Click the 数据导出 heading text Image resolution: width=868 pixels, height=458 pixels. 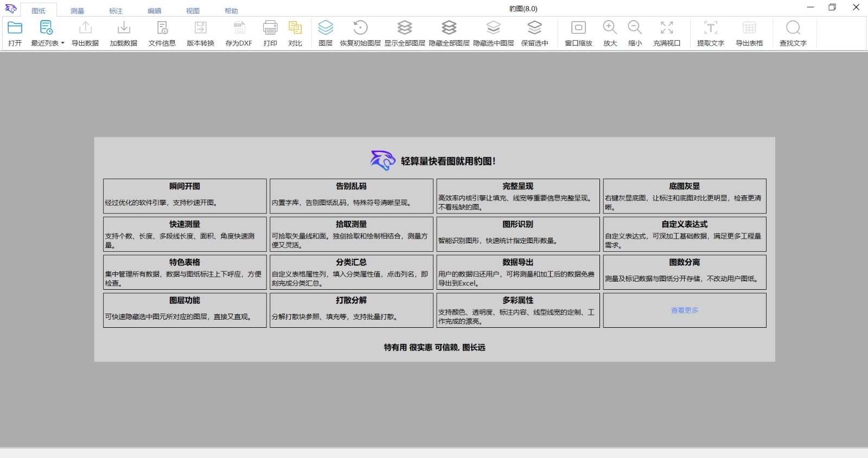pos(518,262)
